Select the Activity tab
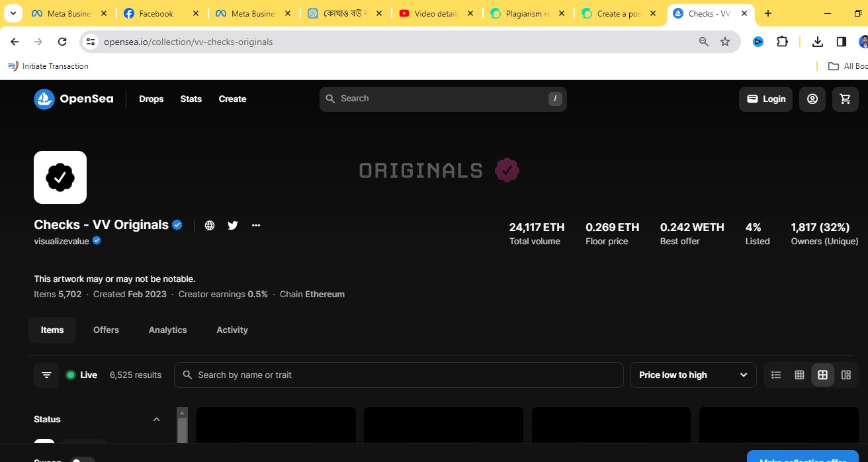Viewport: 868px width, 462px height. pyautogui.click(x=232, y=330)
